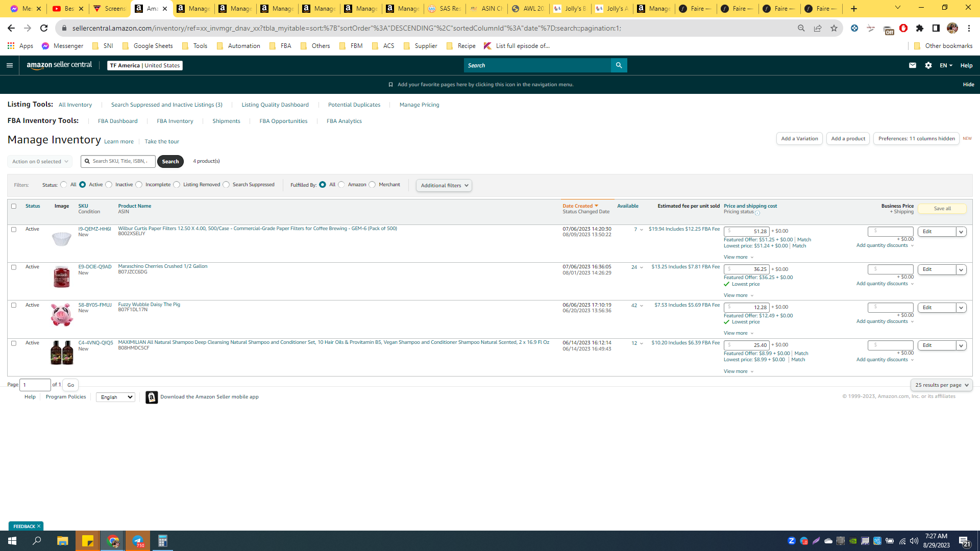Open the Potential Duplicates tab
The width and height of the screenshot is (980, 551).
click(354, 105)
